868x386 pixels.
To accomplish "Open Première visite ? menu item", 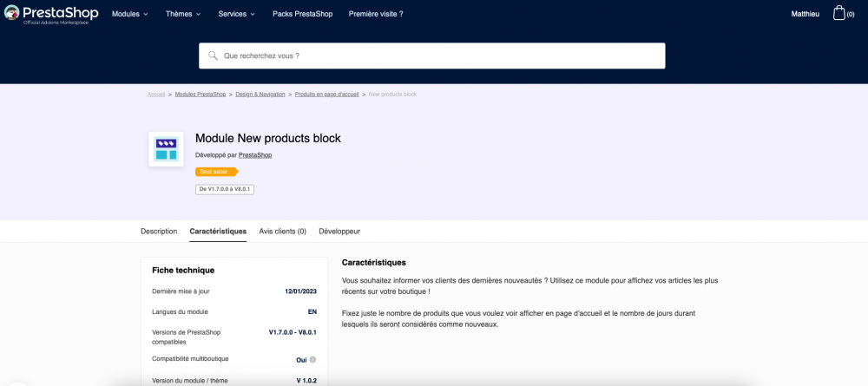I will click(x=376, y=14).
